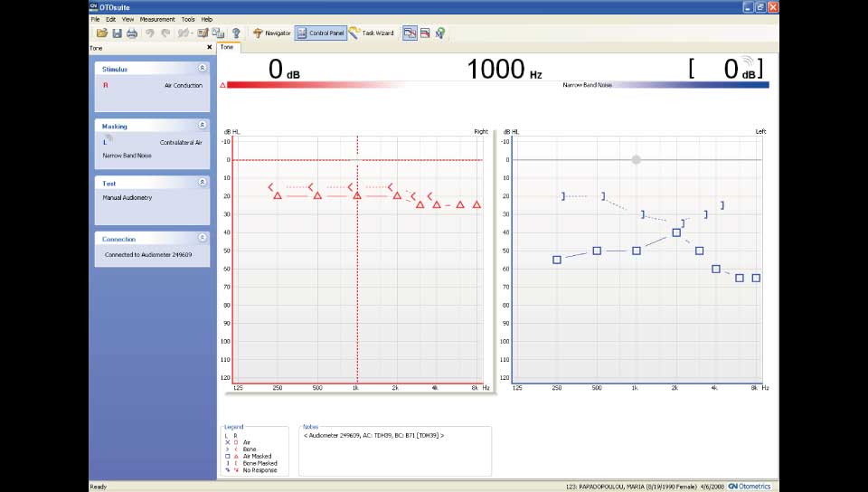Open the View menu
Screen dimensions: 868x492
pos(127,19)
